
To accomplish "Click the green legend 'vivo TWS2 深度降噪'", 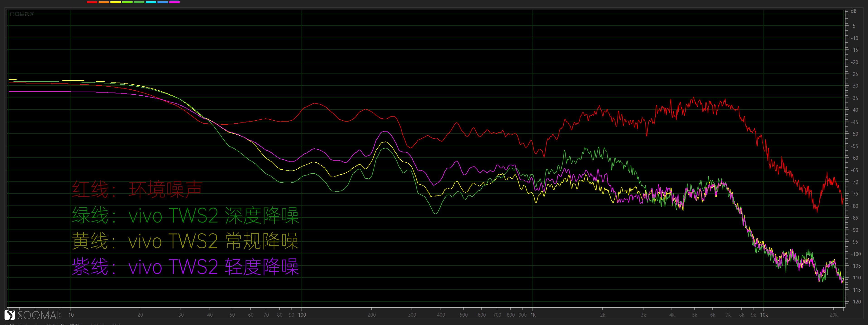I will coord(214,215).
